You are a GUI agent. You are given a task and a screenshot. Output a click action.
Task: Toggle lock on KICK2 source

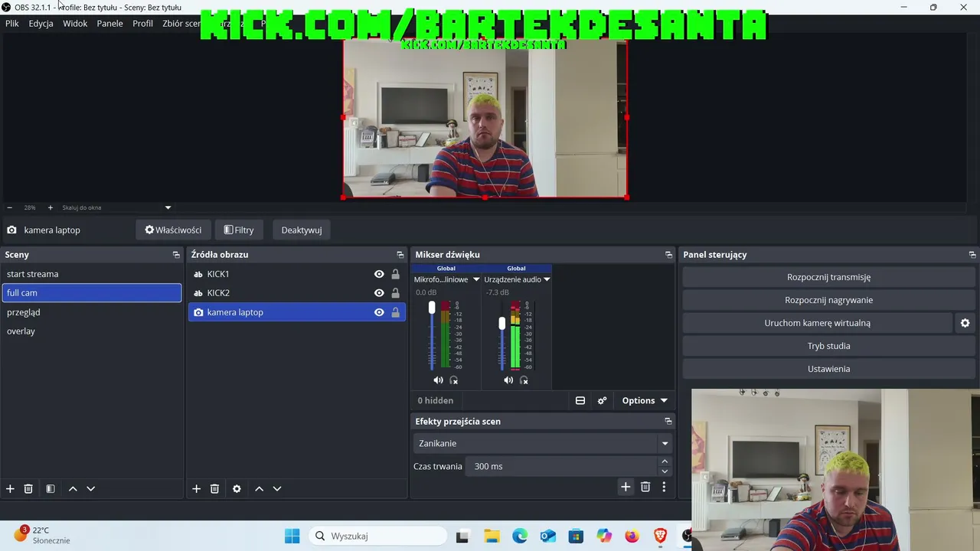pos(395,293)
